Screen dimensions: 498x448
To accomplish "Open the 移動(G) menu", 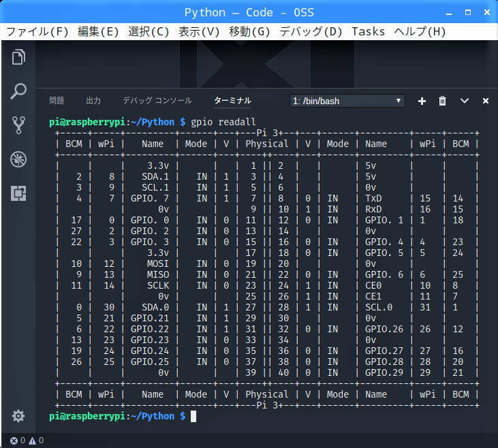I will click(249, 31).
